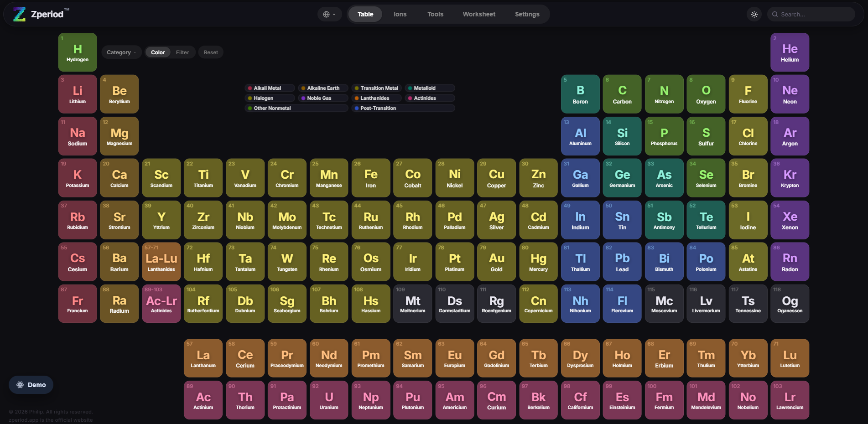This screenshot has width=868, height=424.
Task: Focus the Search input field
Action: tap(811, 14)
